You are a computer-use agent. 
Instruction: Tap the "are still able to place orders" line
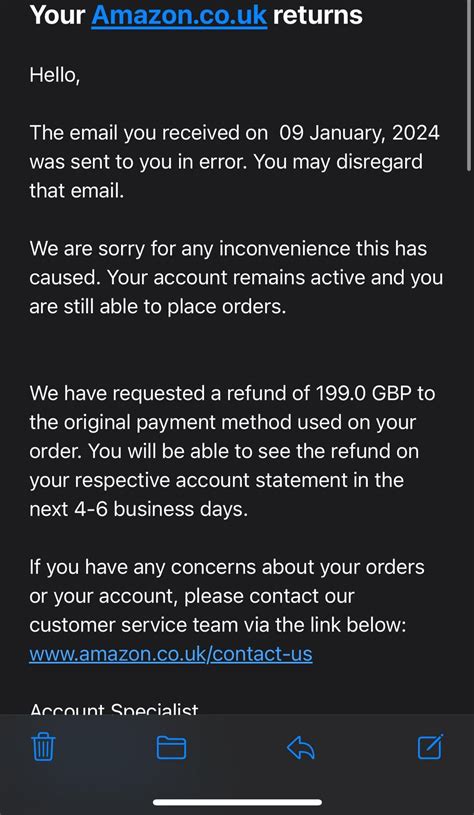158,307
